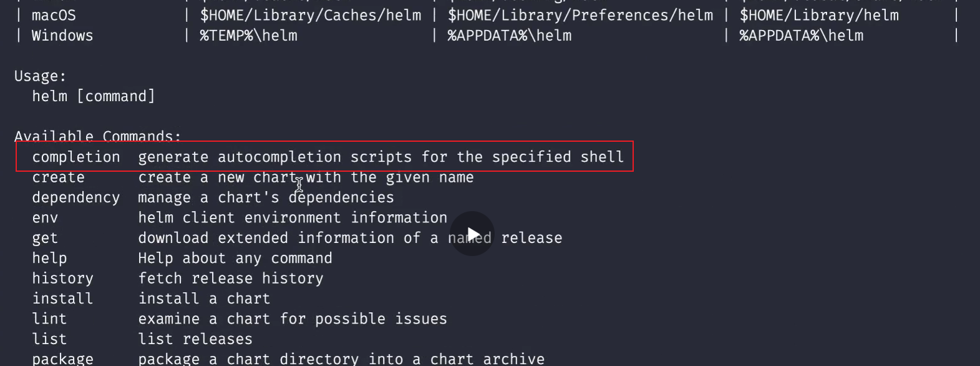Click the 'env' command entry
The height and width of the screenshot is (366, 980).
click(45, 218)
